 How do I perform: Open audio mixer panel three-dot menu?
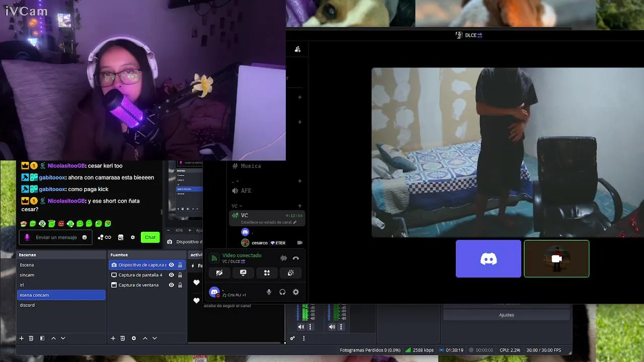click(303, 338)
